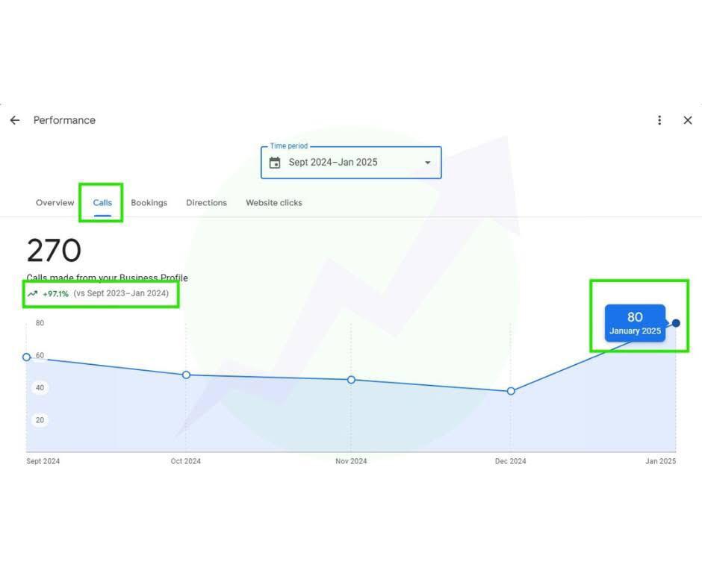Click the back arrow beside Performance
This screenshot has width=702, height=588.
[x=15, y=120]
